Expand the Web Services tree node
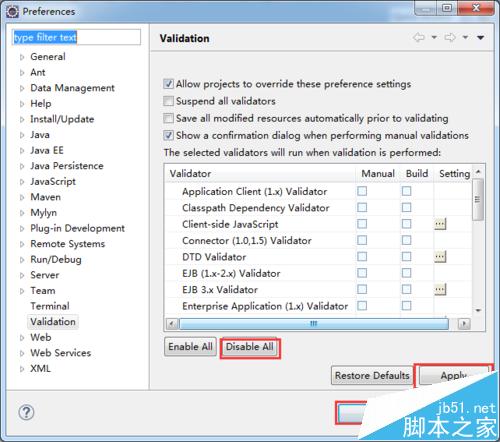Image resolution: width=500 pixels, height=442 pixels. [x=22, y=353]
